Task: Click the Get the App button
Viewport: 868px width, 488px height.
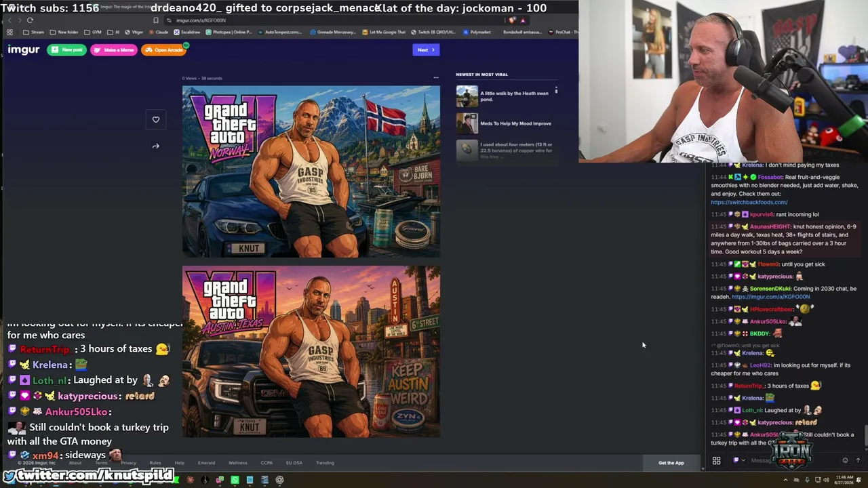Action: click(x=671, y=463)
